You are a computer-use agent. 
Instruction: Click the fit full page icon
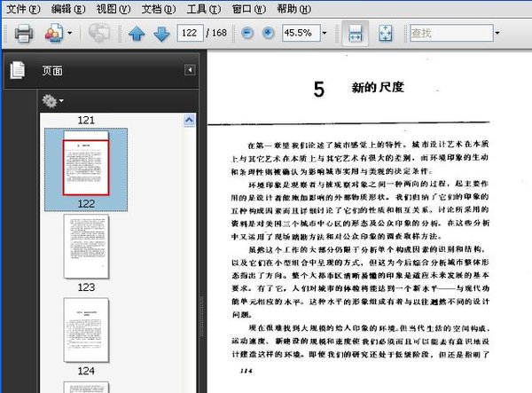click(x=385, y=33)
